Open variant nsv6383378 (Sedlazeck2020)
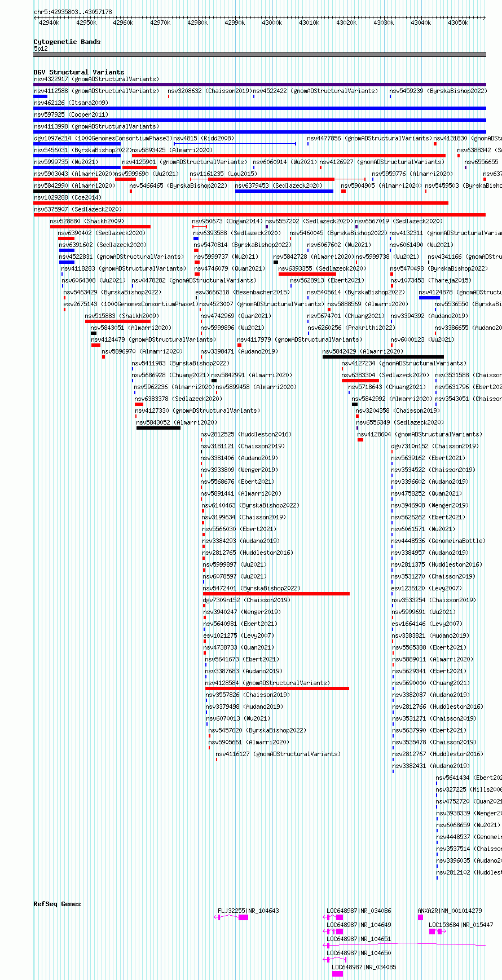Screen dimensions: 502x980 click(x=178, y=399)
